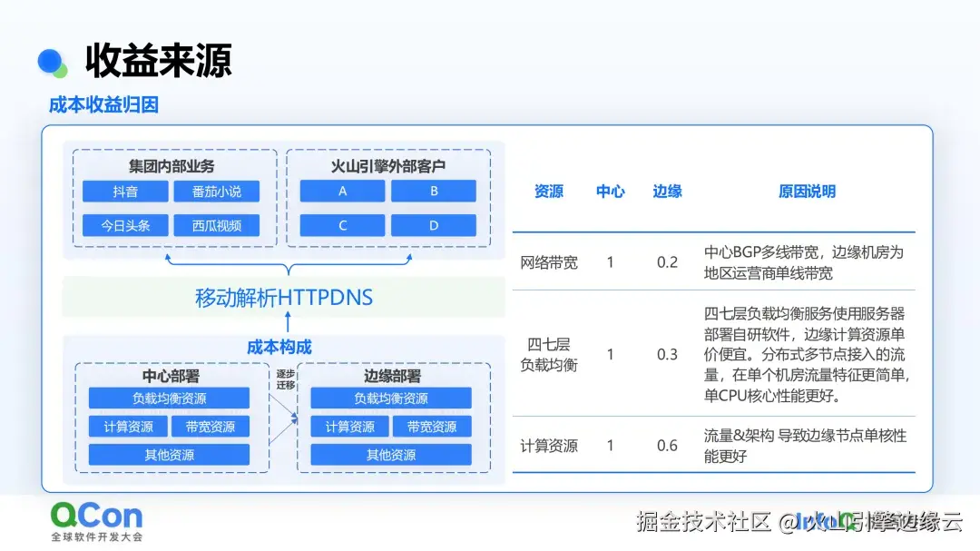Switch to the 资源 column header
Viewport: 980px width, 551px height.
click(x=548, y=192)
